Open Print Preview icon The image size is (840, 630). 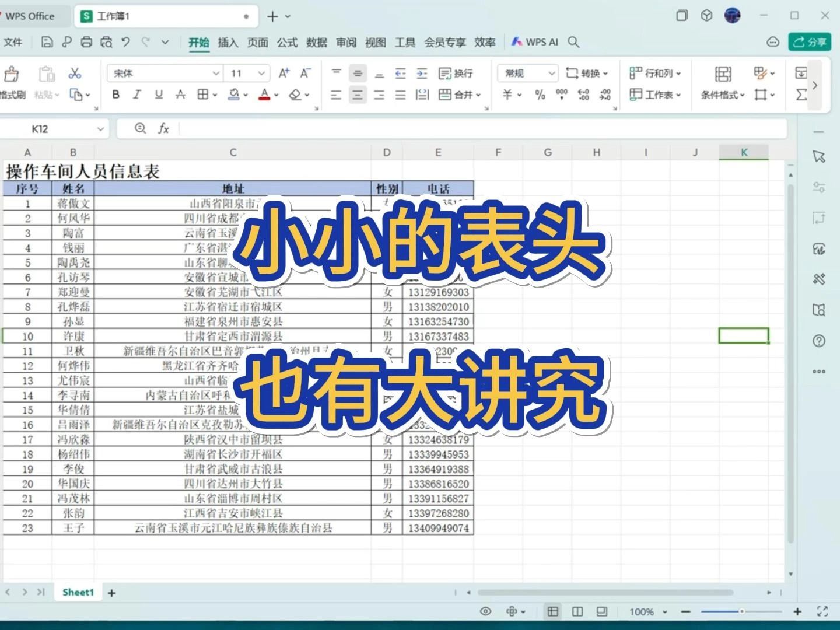pos(106,42)
